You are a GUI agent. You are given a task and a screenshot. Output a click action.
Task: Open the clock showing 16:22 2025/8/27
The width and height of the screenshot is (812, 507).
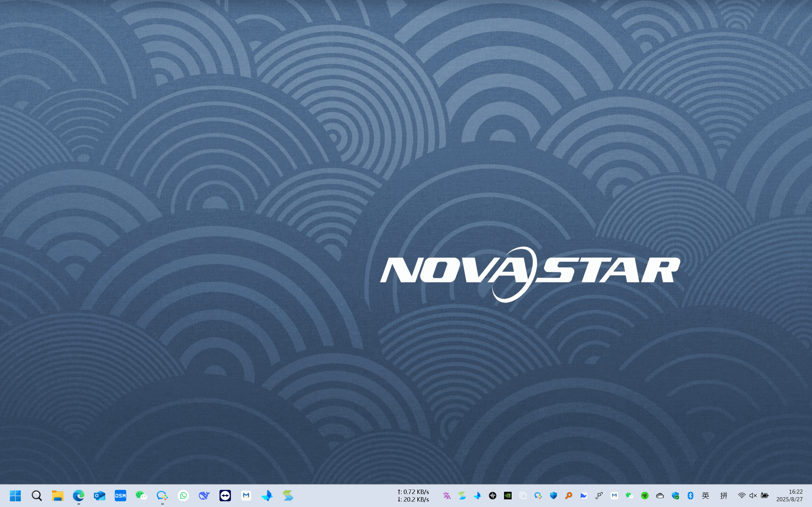pos(789,496)
